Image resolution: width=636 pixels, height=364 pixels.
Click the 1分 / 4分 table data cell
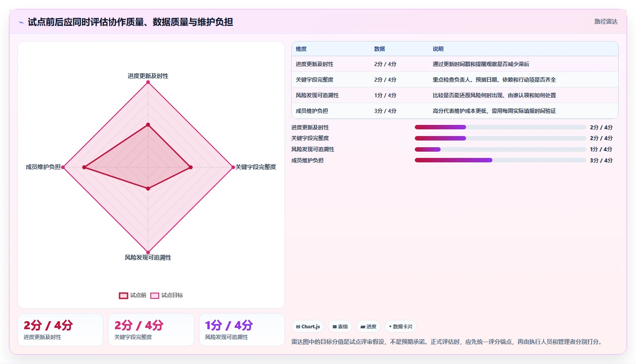[x=385, y=95]
